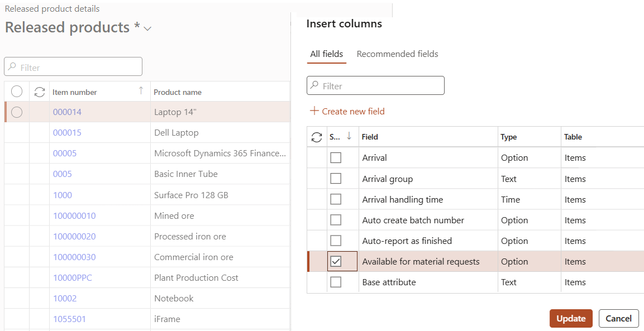Viewport: 644px width, 331px height.
Task: Click sort arrow on Item number column
Action: click(x=141, y=91)
